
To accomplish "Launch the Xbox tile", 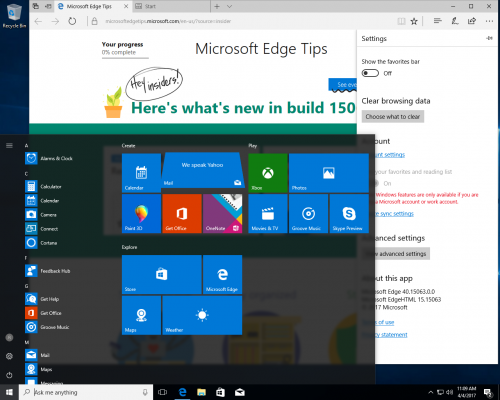I will click(268, 173).
